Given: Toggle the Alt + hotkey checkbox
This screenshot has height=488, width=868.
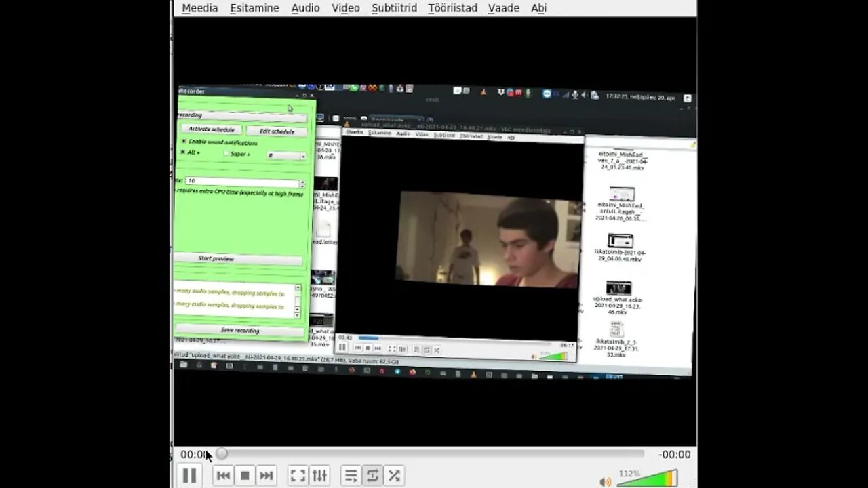Looking at the screenshot, I should [x=183, y=152].
